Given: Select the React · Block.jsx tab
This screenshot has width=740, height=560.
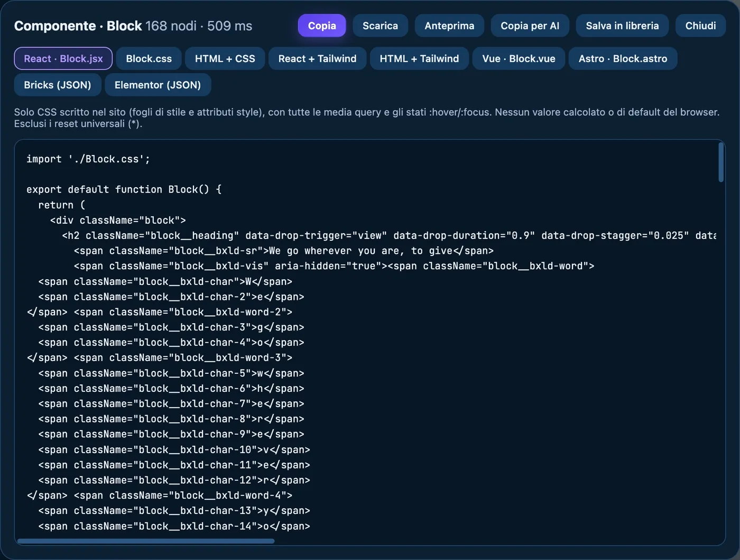Looking at the screenshot, I should pos(63,58).
